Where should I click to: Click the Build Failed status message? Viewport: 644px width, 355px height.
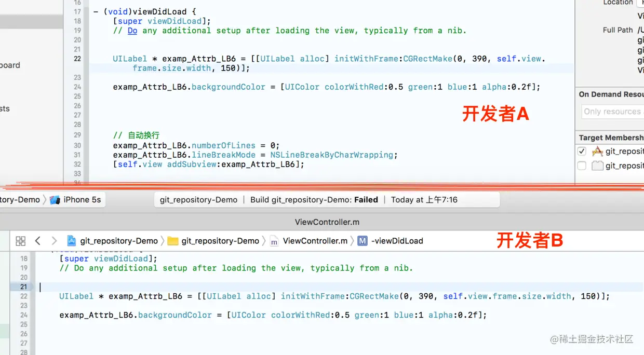coord(314,200)
